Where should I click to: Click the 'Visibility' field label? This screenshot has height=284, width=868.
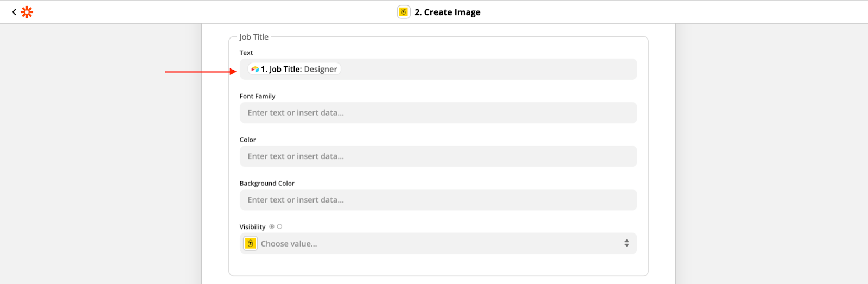point(253,227)
